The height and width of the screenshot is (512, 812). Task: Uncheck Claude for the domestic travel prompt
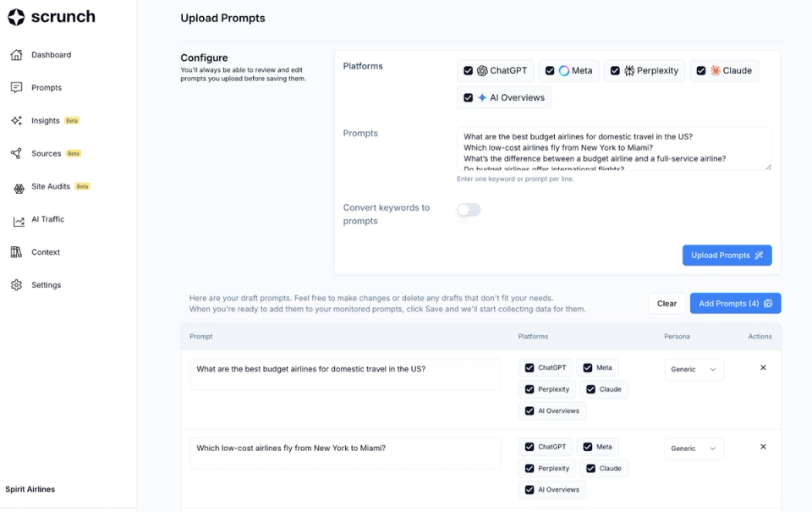[x=591, y=389]
